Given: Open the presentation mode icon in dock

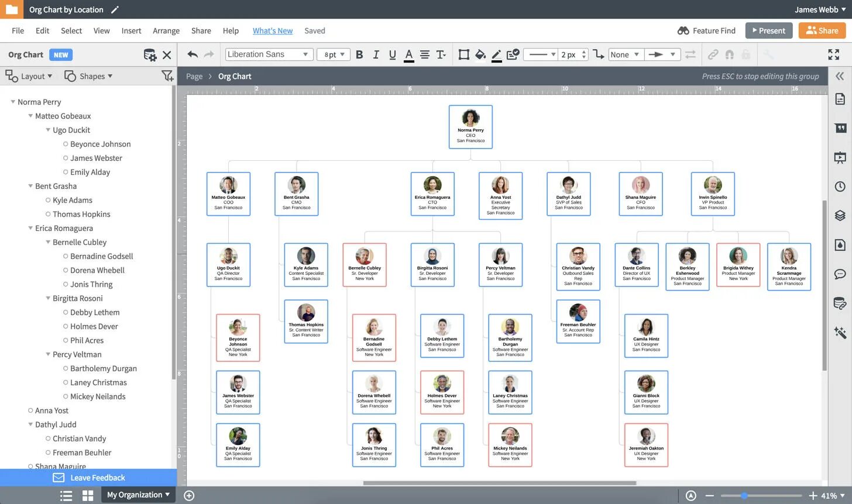Looking at the screenshot, I should 840,157.
